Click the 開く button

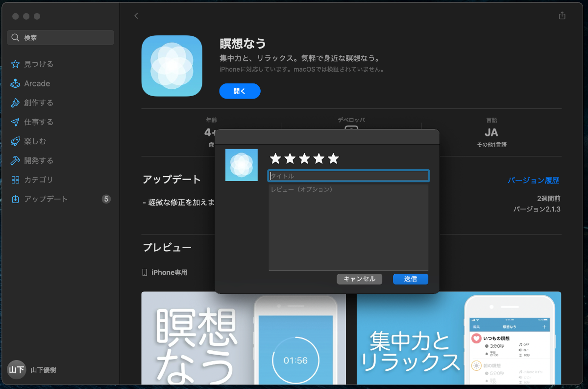240,91
